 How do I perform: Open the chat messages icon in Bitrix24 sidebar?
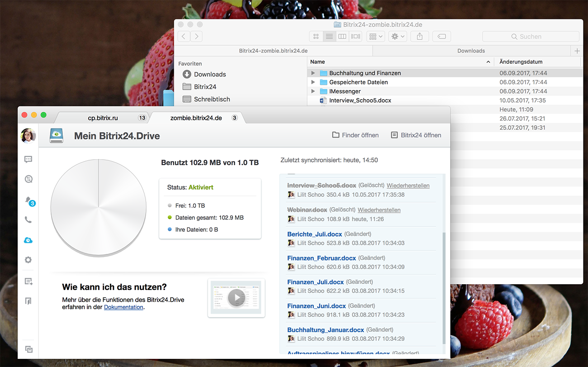click(x=28, y=159)
